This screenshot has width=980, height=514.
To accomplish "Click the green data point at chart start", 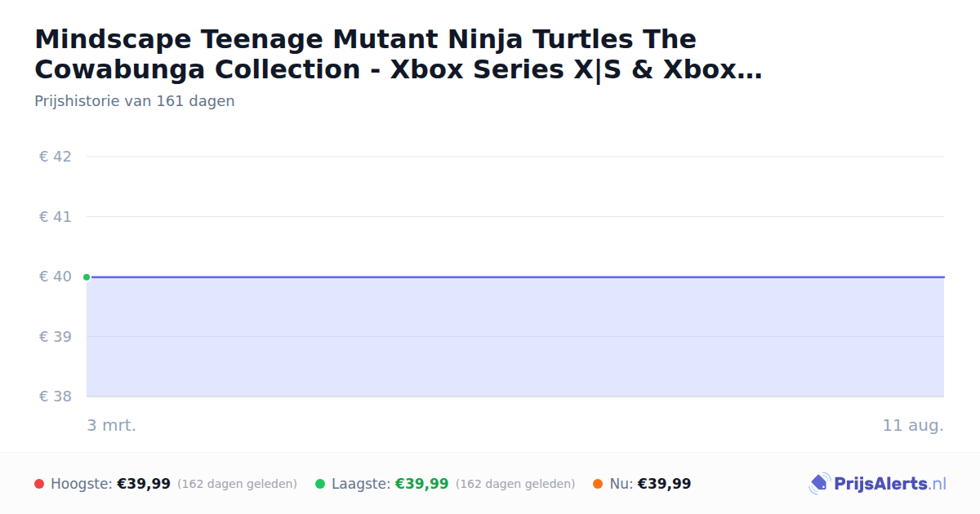I will [x=87, y=277].
